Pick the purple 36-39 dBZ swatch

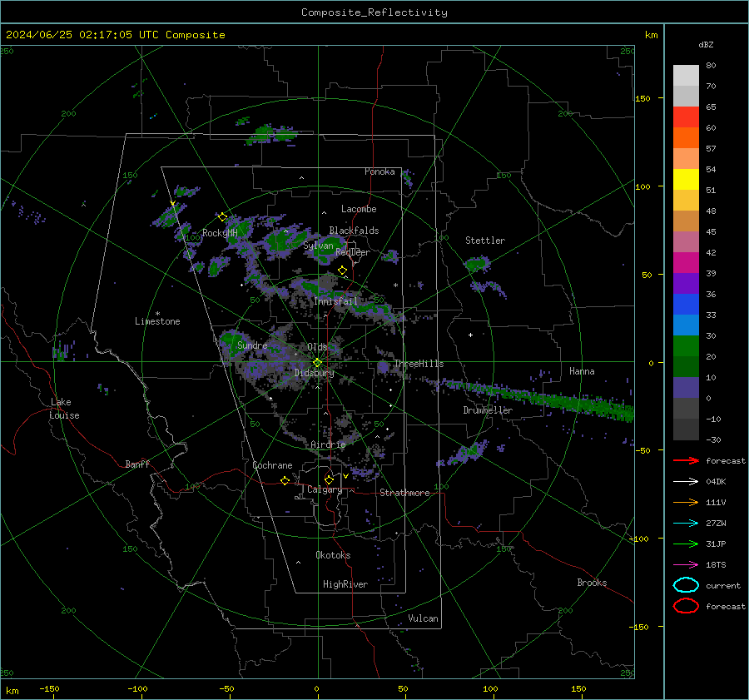686,284
